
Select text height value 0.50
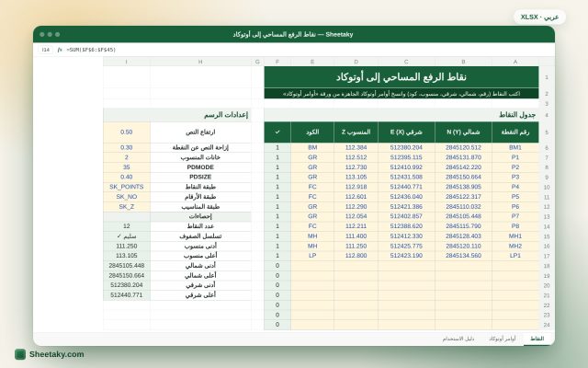pyautogui.click(x=127, y=132)
